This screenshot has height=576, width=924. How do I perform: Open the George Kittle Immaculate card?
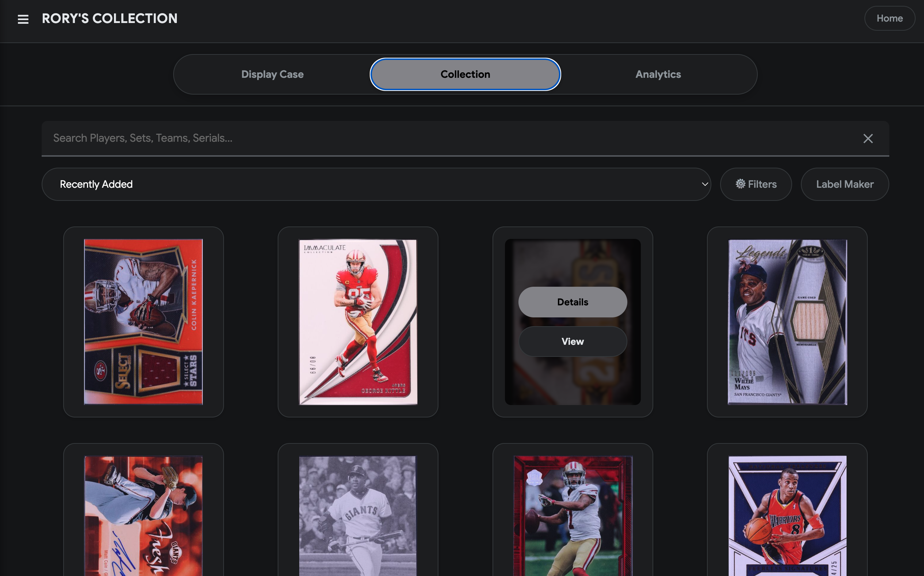[358, 322]
